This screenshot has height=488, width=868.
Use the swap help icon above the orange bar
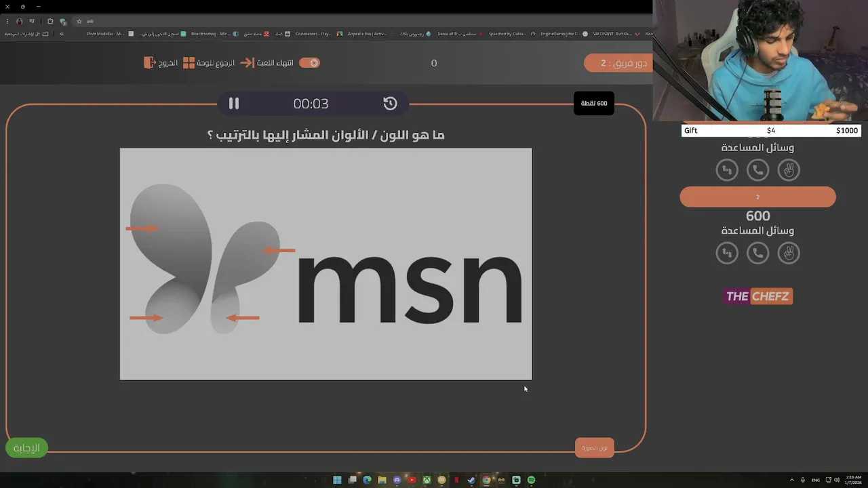coord(727,169)
